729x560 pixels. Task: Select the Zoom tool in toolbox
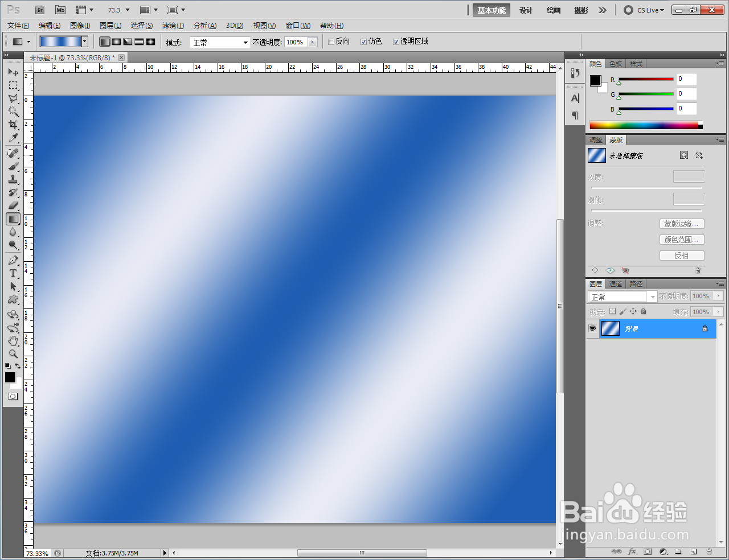pos(13,354)
